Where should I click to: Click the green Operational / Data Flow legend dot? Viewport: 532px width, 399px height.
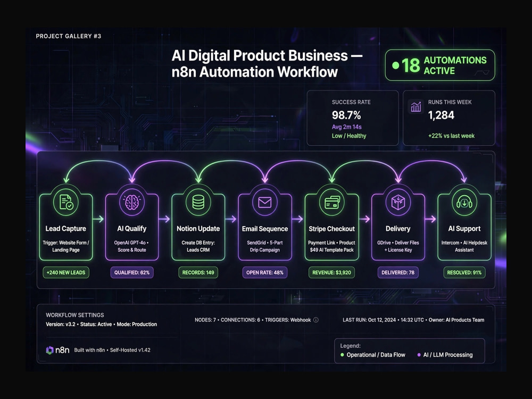(x=342, y=355)
